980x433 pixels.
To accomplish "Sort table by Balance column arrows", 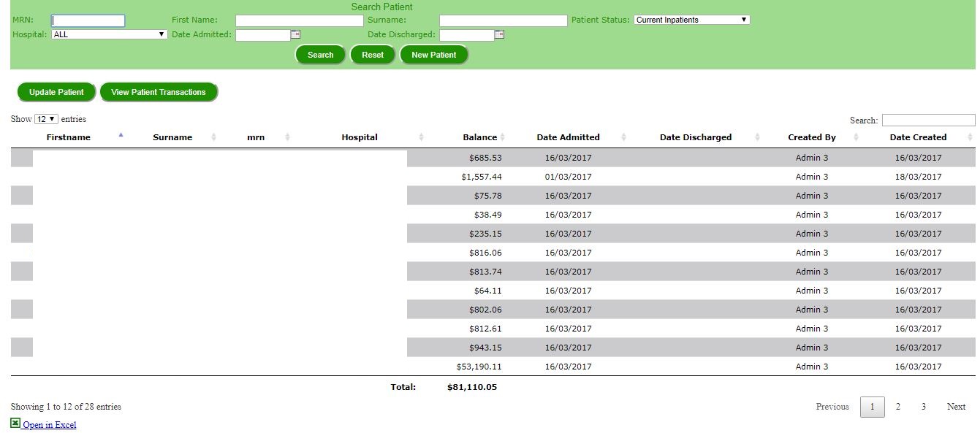I will click(x=502, y=137).
